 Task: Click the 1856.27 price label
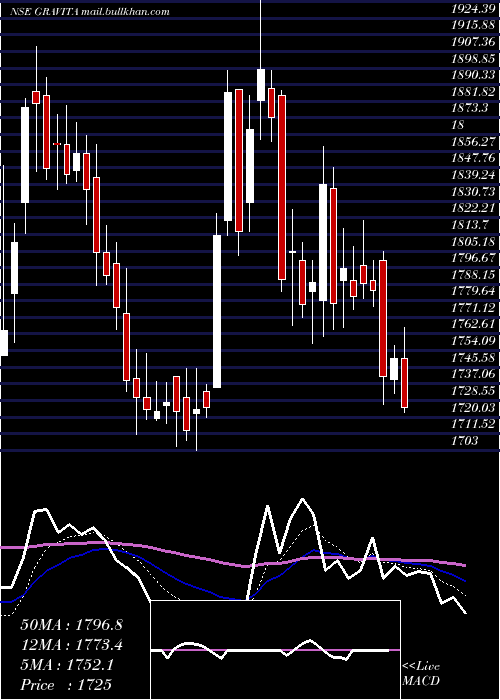(473, 142)
